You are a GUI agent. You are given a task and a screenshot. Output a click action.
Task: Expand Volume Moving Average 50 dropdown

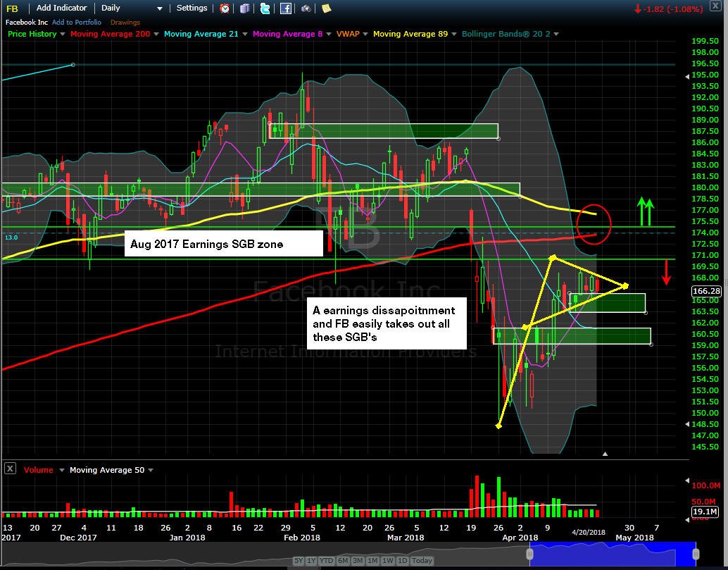click(151, 470)
